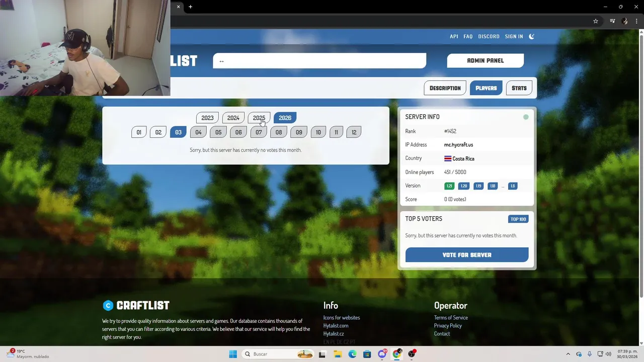
Task: Select month 04
Action: click(x=198, y=132)
